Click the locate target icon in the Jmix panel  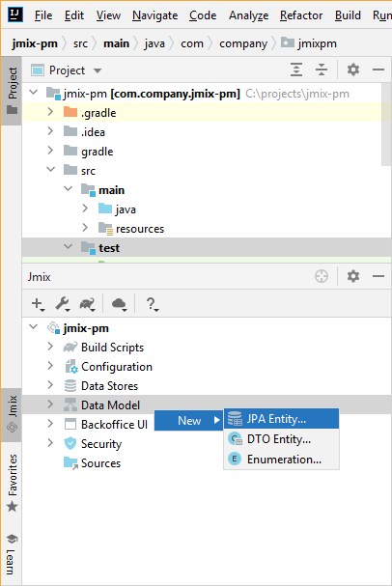click(x=322, y=276)
